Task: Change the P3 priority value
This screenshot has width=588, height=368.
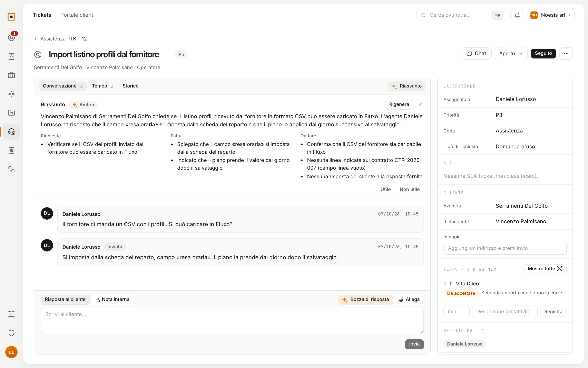Action: point(499,115)
